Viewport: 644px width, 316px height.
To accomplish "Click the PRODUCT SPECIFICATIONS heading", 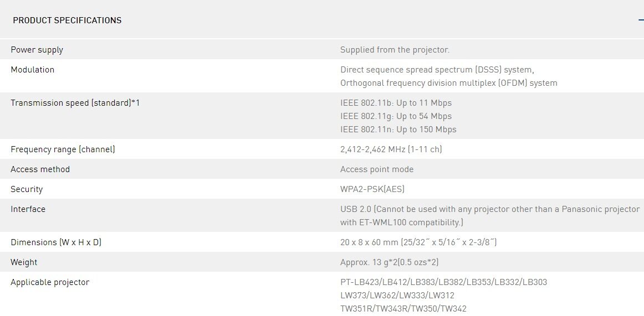I will (67, 20).
